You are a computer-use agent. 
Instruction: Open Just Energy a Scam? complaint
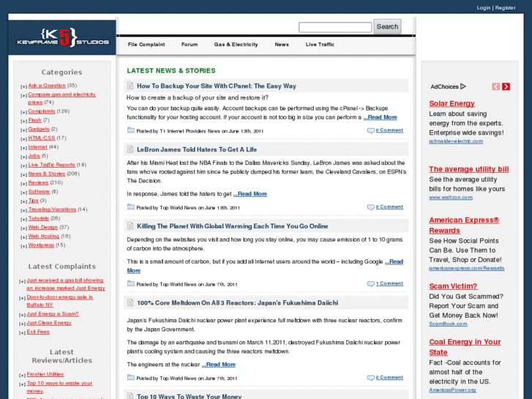point(53,314)
